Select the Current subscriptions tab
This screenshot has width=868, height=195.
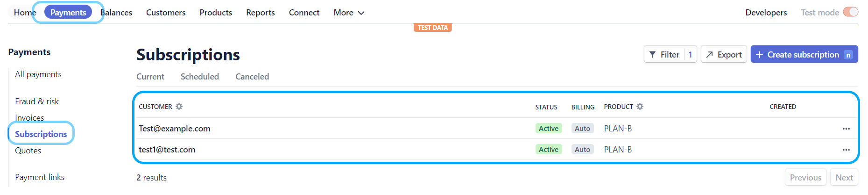click(150, 77)
